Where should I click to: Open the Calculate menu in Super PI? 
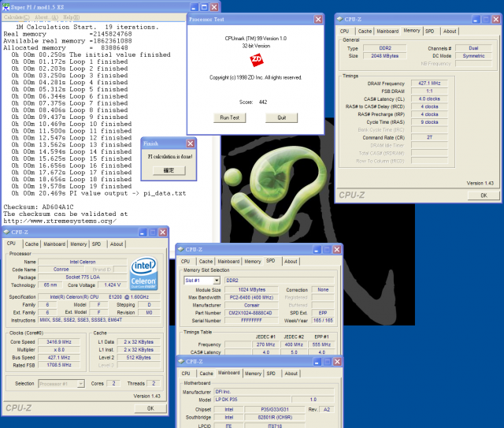coord(17,17)
